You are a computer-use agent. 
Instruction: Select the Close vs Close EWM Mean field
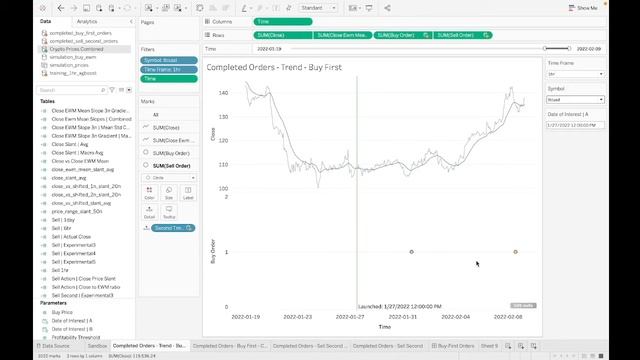pyautogui.click(x=80, y=161)
